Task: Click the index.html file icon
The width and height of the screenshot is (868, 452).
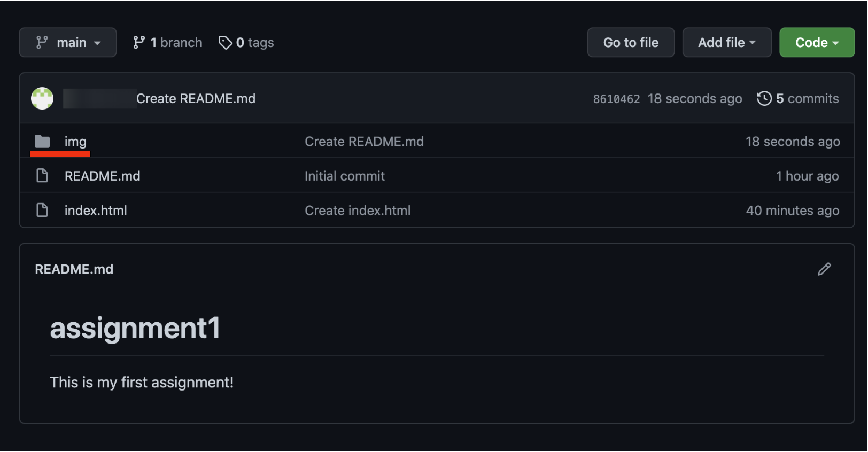Action: click(x=42, y=211)
